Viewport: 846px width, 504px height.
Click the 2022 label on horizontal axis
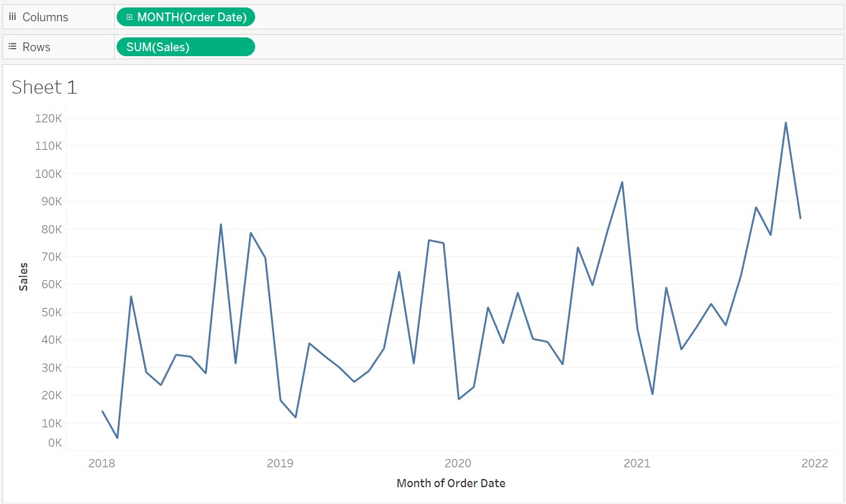point(815,463)
